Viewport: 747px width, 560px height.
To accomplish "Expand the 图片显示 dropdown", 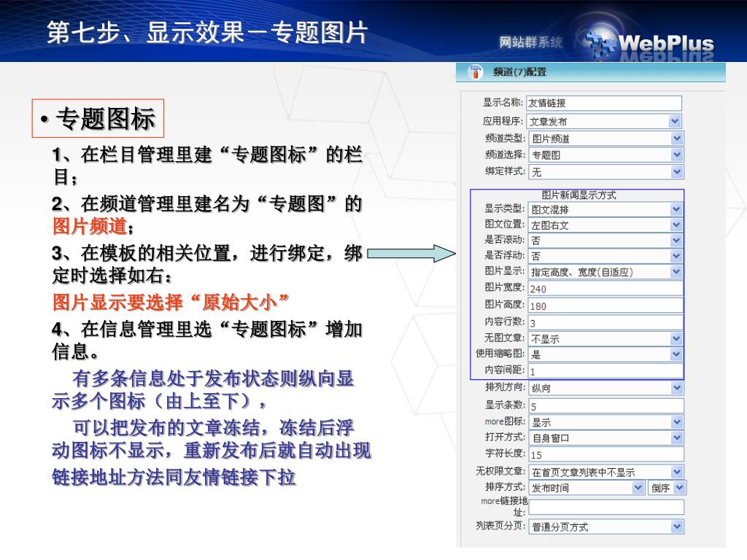I will point(605,272).
